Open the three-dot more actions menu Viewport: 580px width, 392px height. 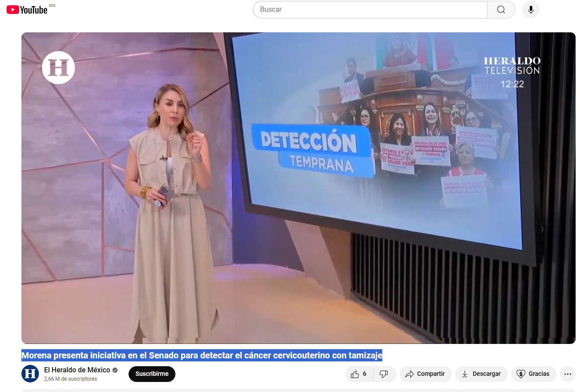(x=568, y=374)
